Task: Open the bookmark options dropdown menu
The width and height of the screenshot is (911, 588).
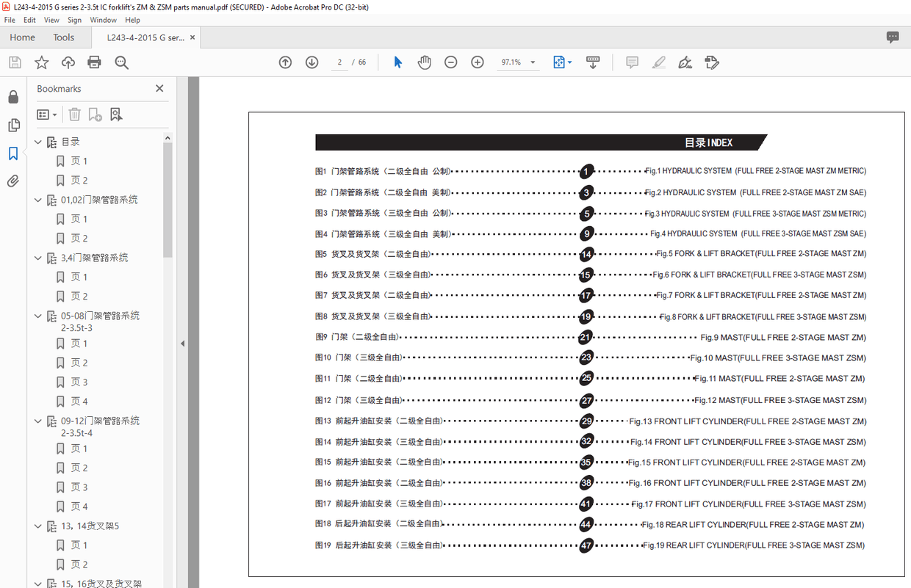Action: coord(47,115)
